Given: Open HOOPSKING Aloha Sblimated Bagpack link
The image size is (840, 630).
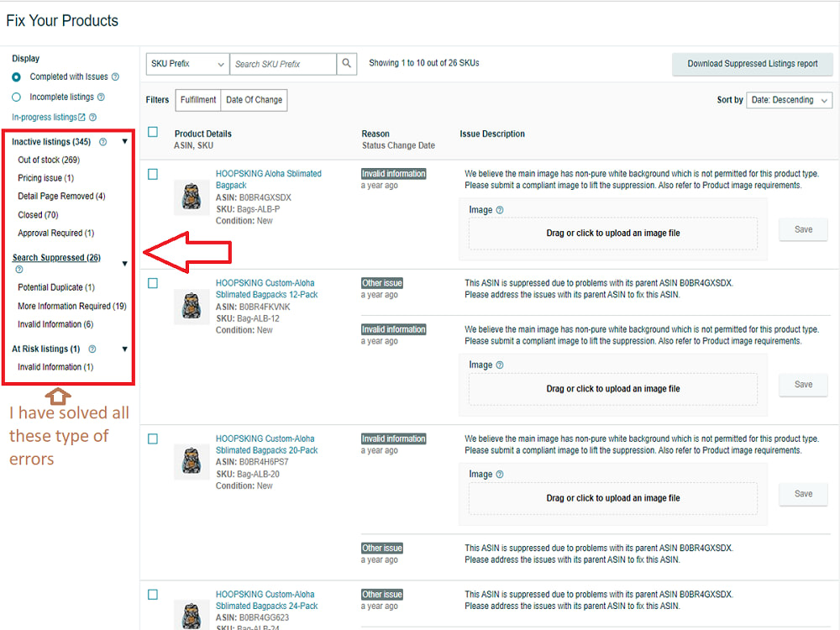Looking at the screenshot, I should coord(269,180).
